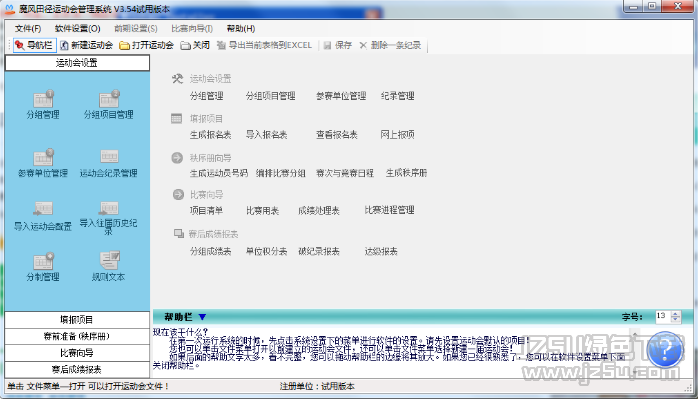Expand the 比赛向导 sidebar section

(77, 353)
